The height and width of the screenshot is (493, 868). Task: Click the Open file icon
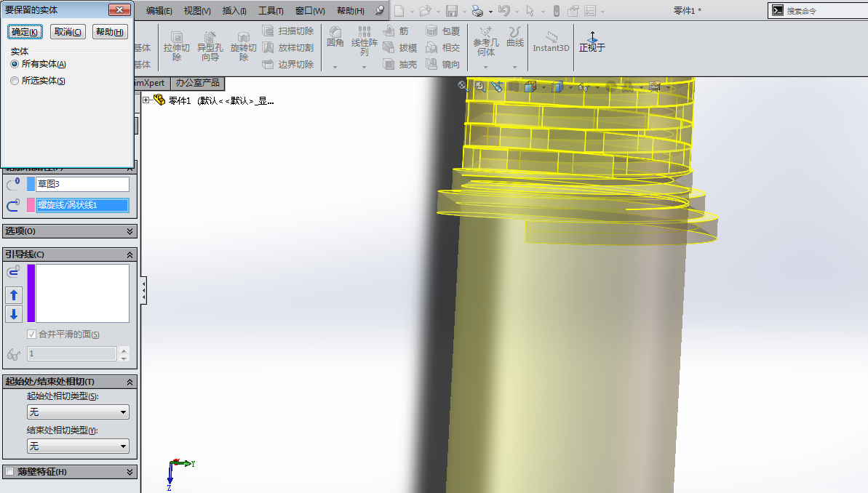point(425,10)
